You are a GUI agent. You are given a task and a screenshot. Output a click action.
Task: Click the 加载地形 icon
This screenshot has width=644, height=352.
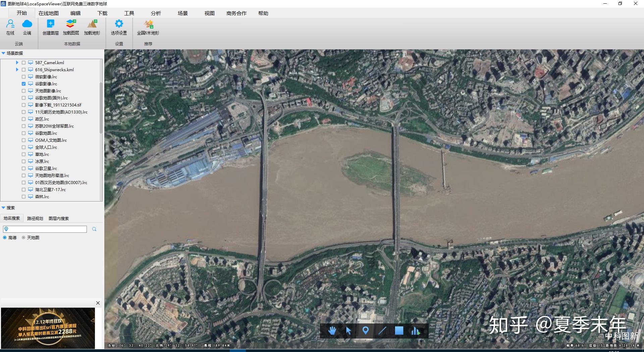92,24
